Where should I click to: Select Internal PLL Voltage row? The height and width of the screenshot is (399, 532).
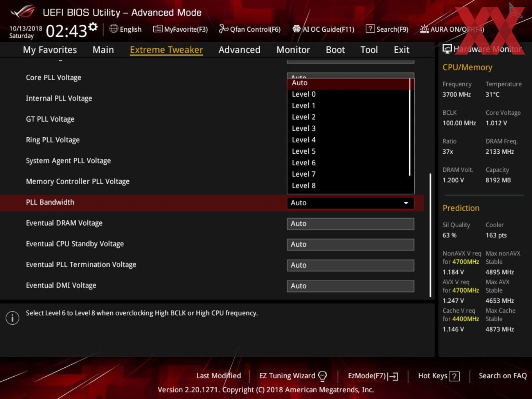coord(59,98)
